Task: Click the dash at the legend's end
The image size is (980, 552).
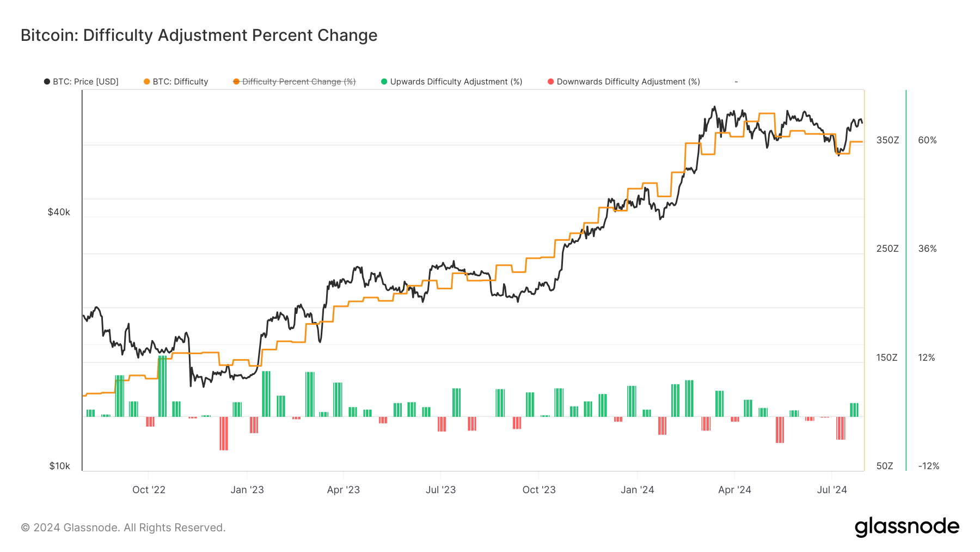Action: click(x=736, y=82)
